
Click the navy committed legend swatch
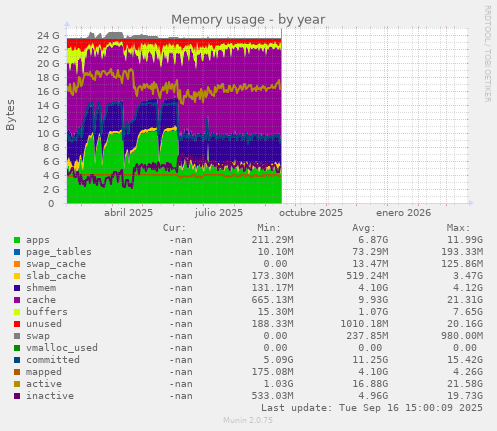tap(17, 360)
